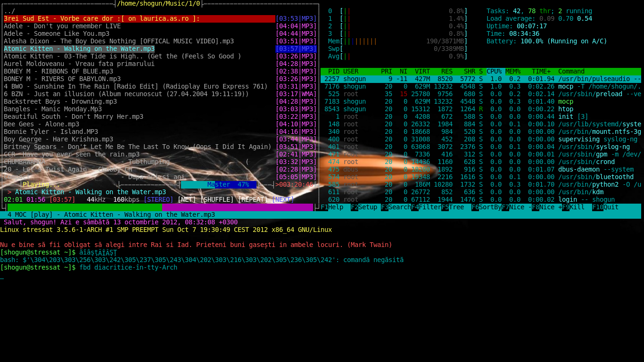Kill a process via F9Kill
This screenshot has height=362, width=644.
click(x=573, y=207)
